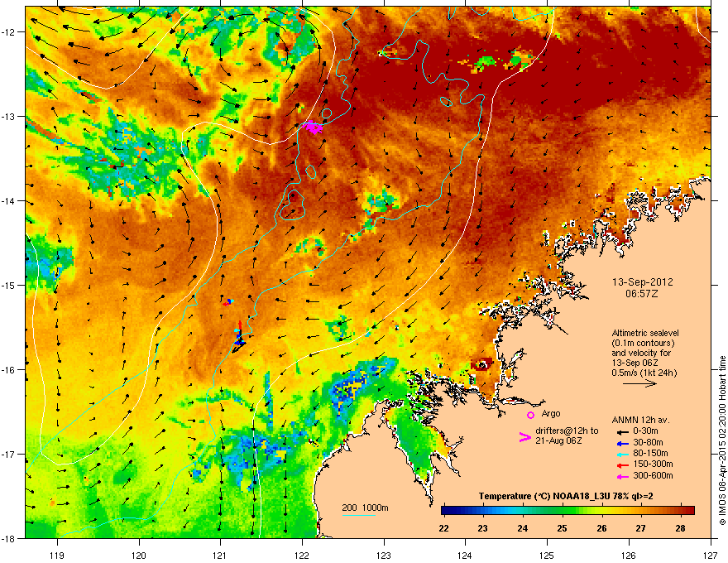
Task: Click the "150-300m" depth label
Action: coord(653,464)
